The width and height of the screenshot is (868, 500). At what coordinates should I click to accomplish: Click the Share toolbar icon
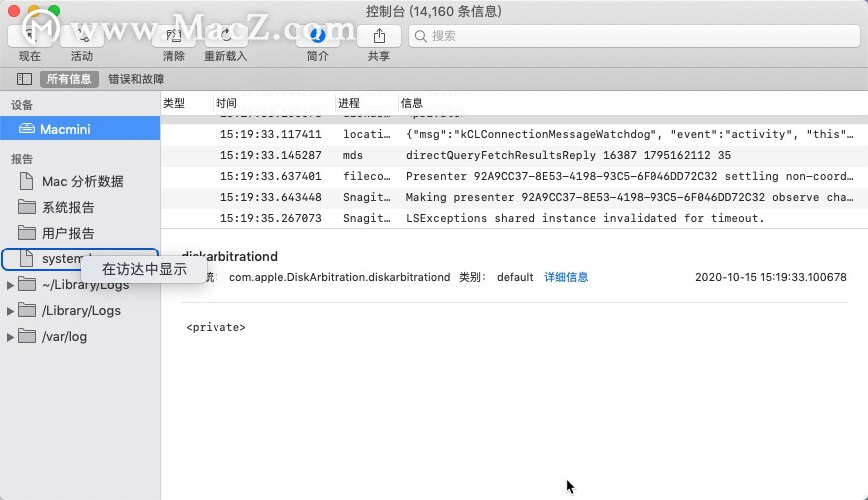point(379,36)
